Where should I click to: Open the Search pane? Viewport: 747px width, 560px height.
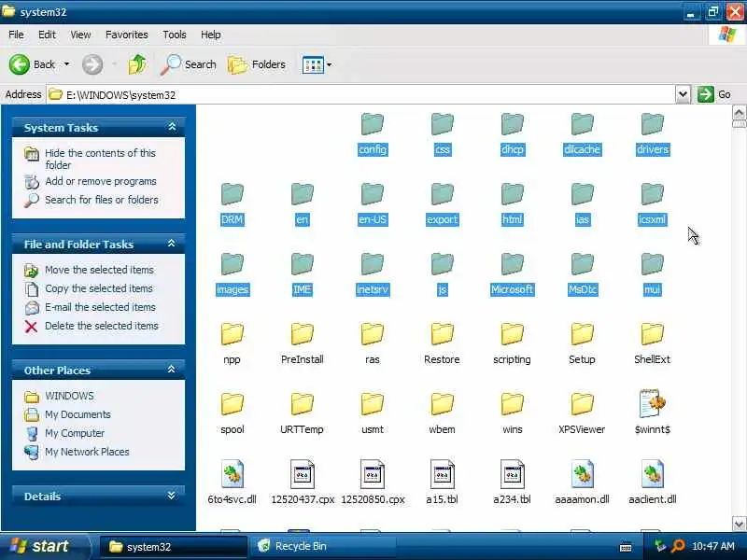click(189, 64)
